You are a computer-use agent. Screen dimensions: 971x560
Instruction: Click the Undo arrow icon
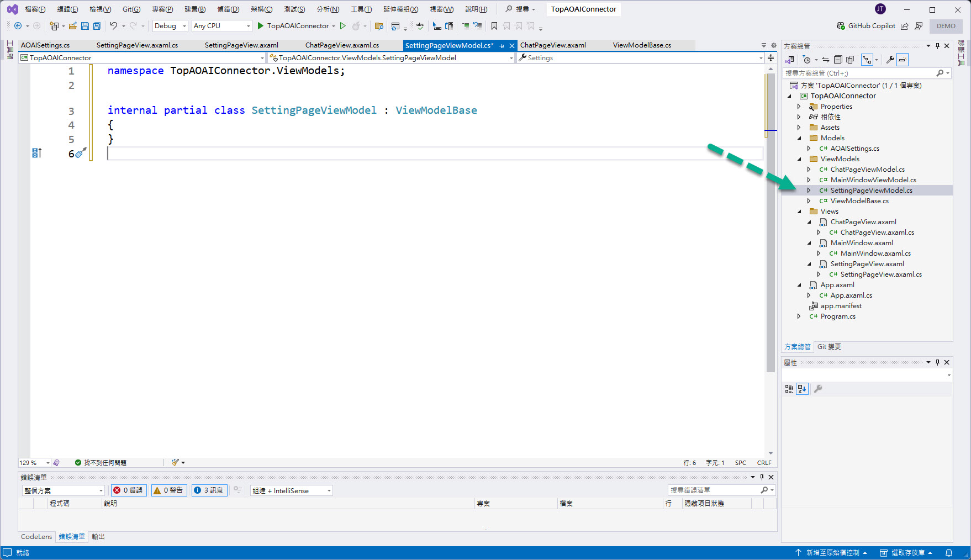(x=114, y=26)
